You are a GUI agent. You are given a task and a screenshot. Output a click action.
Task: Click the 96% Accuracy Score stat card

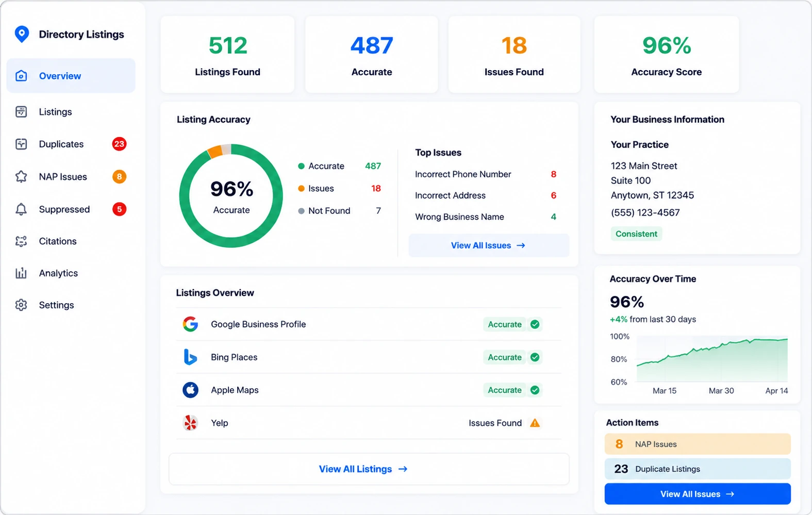pyautogui.click(x=667, y=55)
